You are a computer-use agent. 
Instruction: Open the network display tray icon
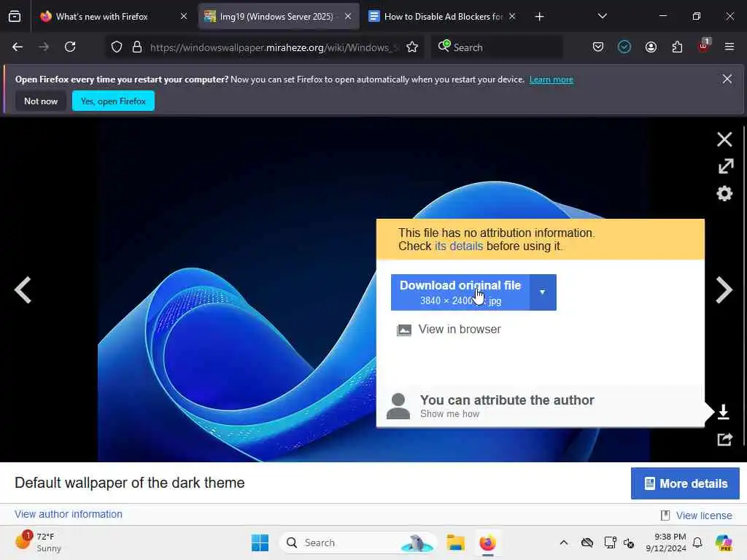(609, 542)
